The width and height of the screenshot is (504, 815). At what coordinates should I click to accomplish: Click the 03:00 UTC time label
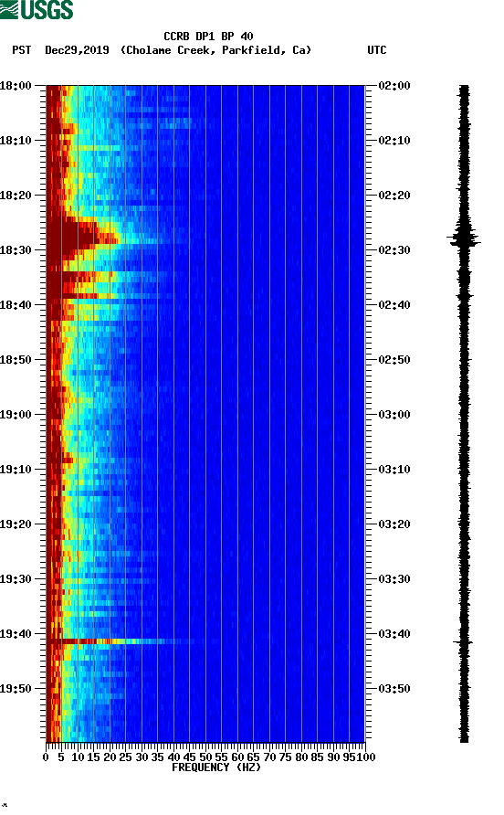(394, 414)
